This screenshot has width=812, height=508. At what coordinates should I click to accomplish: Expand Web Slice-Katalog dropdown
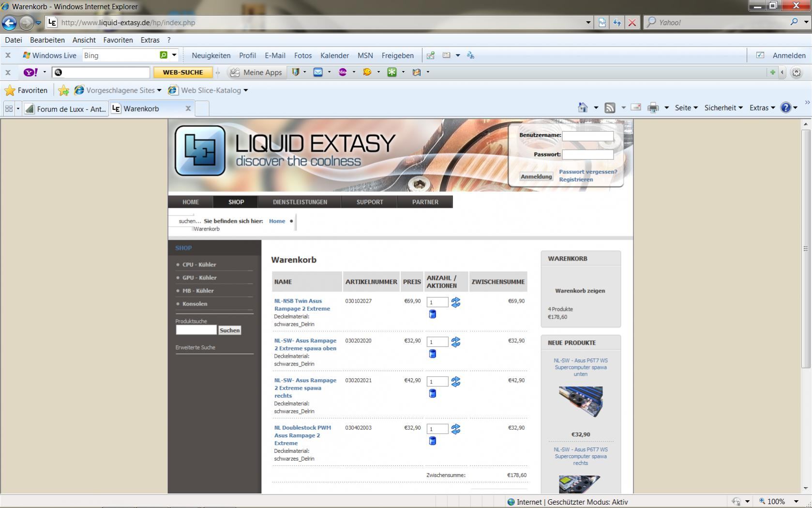pyautogui.click(x=245, y=91)
